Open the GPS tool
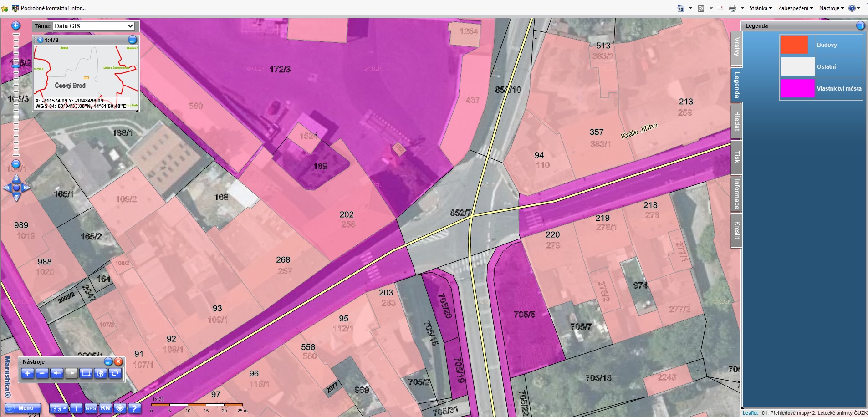 click(x=91, y=408)
